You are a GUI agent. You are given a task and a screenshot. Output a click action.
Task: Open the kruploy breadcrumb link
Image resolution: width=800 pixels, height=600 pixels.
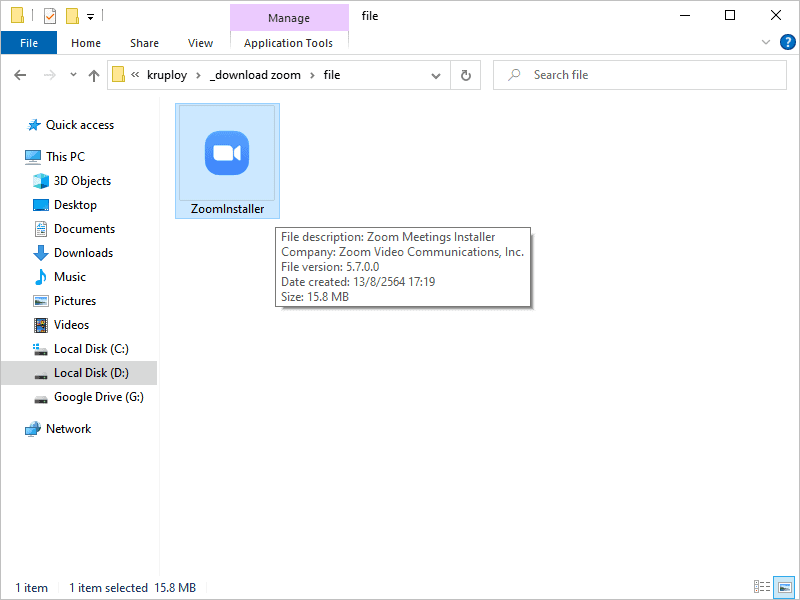[167, 74]
